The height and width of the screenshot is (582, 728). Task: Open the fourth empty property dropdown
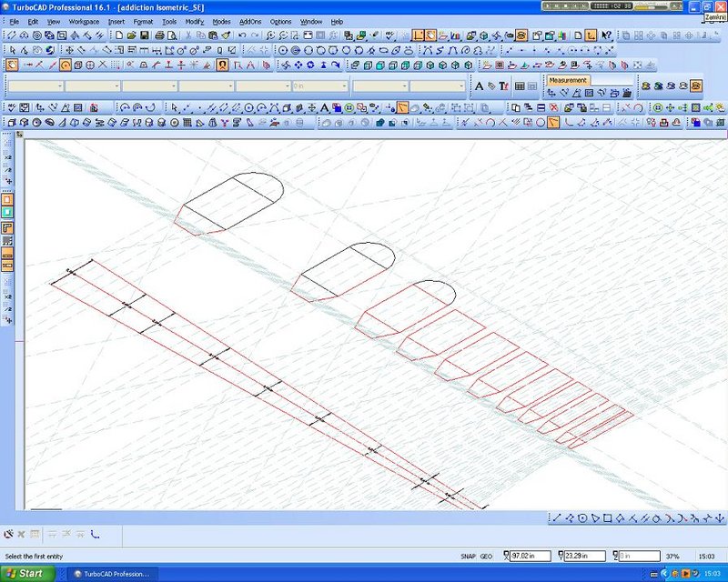pos(207,85)
